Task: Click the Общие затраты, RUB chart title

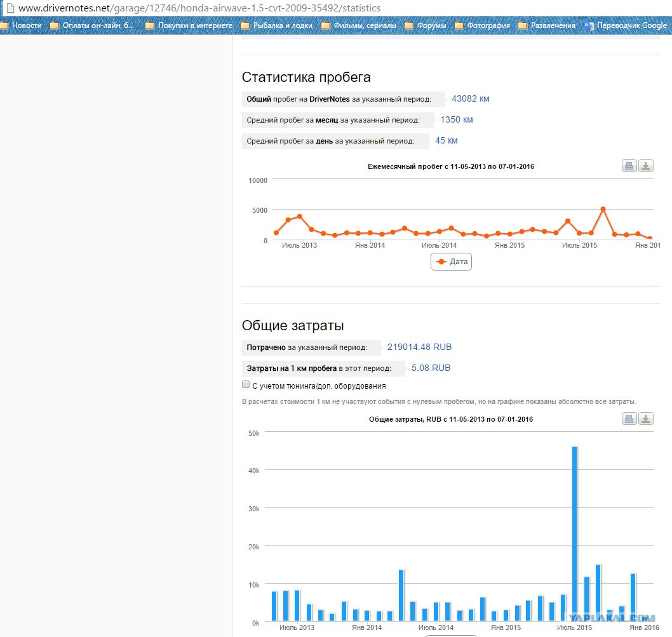Action: click(451, 419)
